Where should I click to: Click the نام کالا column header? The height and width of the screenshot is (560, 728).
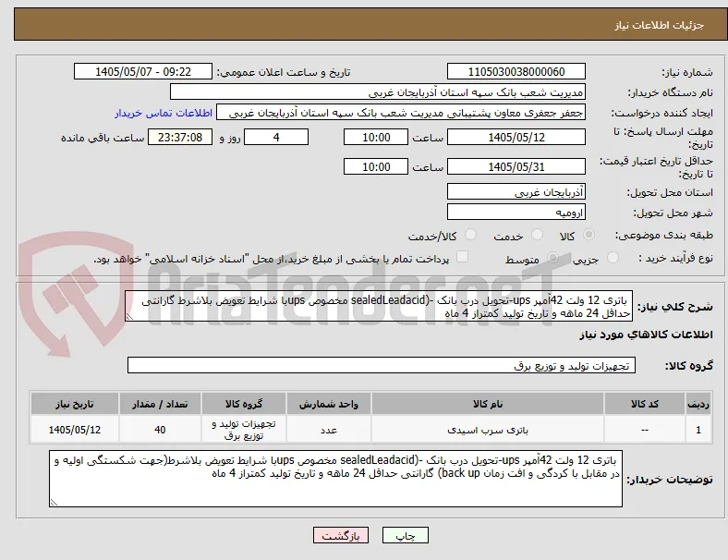(488, 404)
